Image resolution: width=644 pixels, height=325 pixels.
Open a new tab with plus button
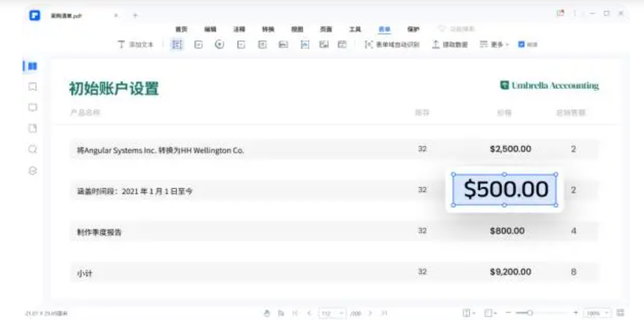(135, 15)
